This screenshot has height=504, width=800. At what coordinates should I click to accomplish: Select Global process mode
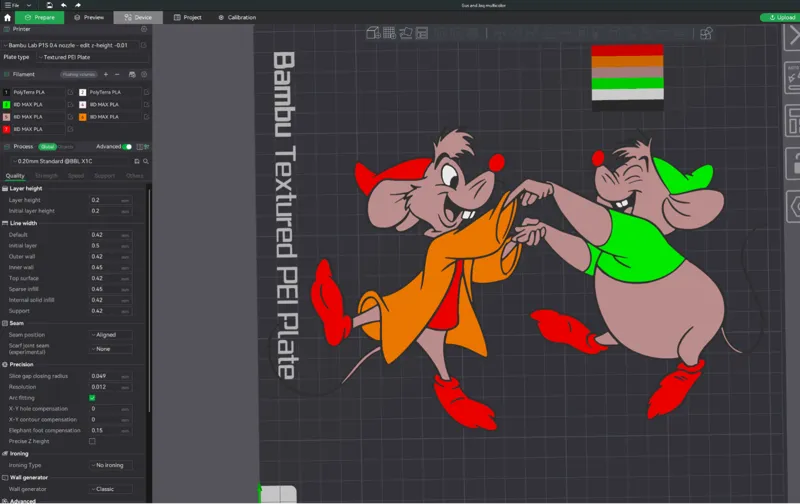tap(47, 147)
